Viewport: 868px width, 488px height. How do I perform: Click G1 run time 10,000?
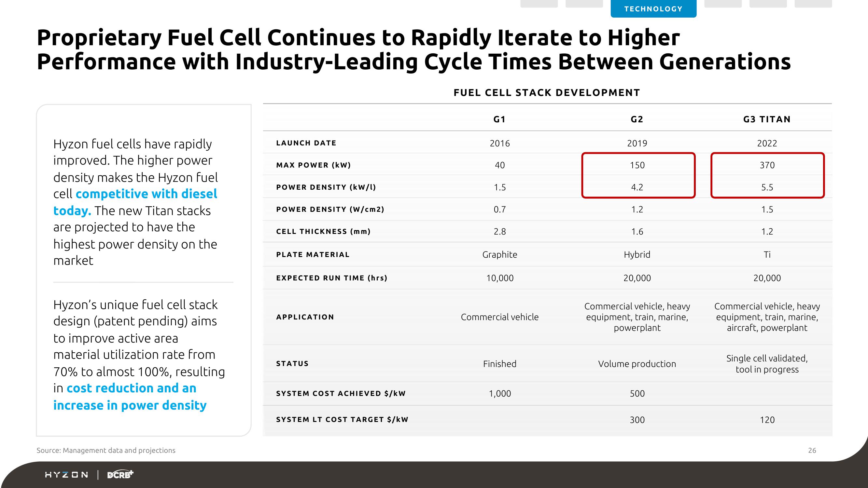[x=500, y=278]
